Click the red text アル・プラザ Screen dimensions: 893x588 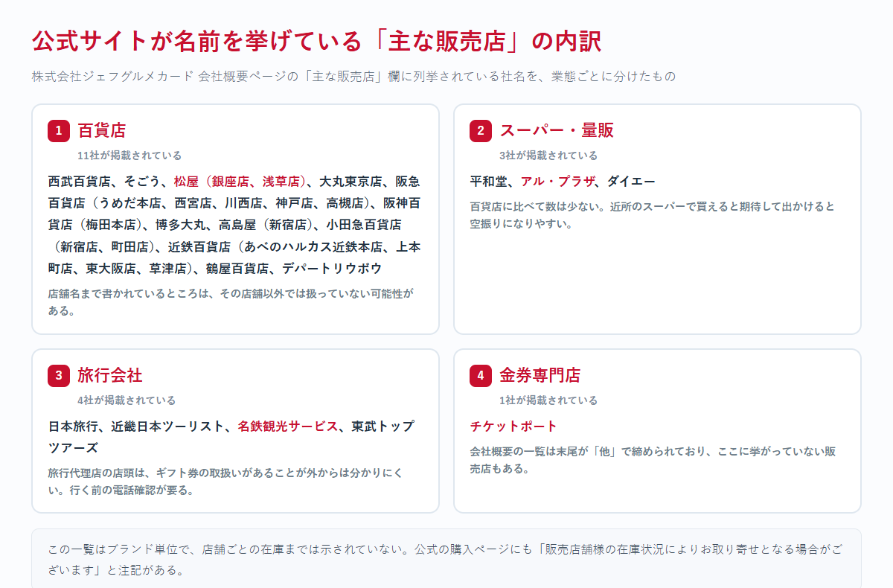(x=558, y=181)
